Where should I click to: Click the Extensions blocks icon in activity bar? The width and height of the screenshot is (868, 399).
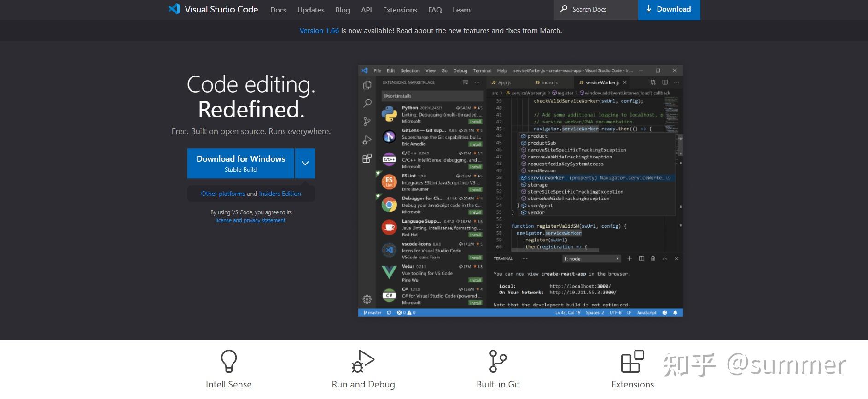(367, 158)
